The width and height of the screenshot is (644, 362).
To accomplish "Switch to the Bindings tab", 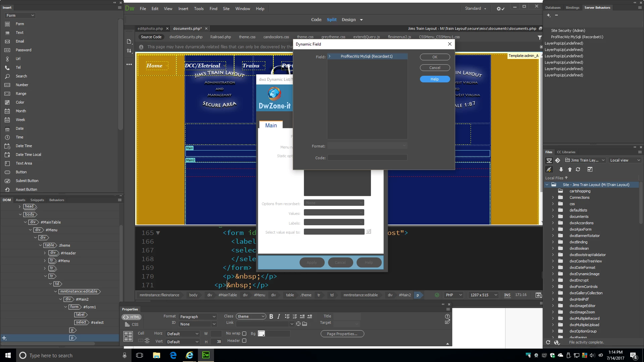I will [x=572, y=7].
